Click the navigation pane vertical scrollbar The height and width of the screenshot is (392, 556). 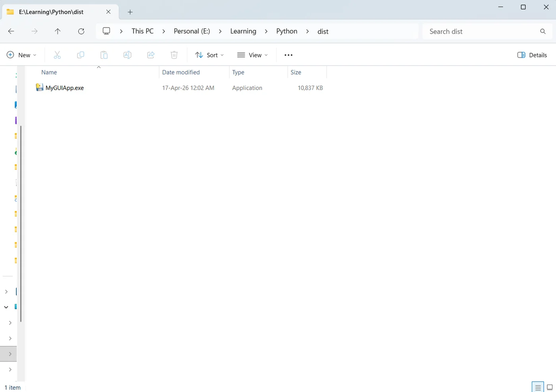click(x=21, y=224)
